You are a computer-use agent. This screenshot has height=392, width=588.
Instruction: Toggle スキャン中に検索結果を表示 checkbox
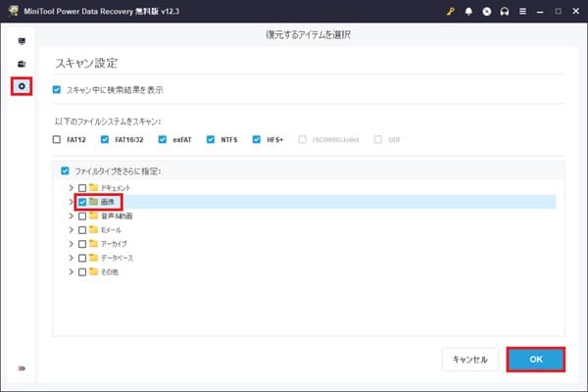pyautogui.click(x=57, y=89)
